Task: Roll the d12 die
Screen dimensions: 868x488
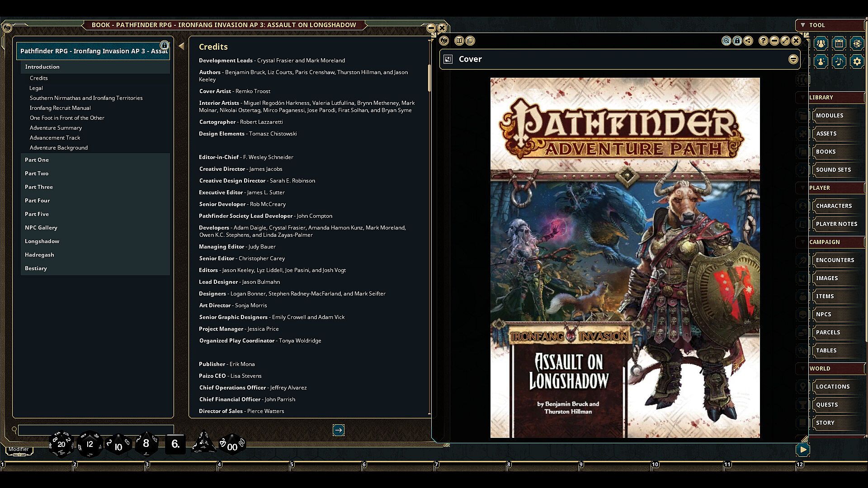Action: (x=90, y=444)
